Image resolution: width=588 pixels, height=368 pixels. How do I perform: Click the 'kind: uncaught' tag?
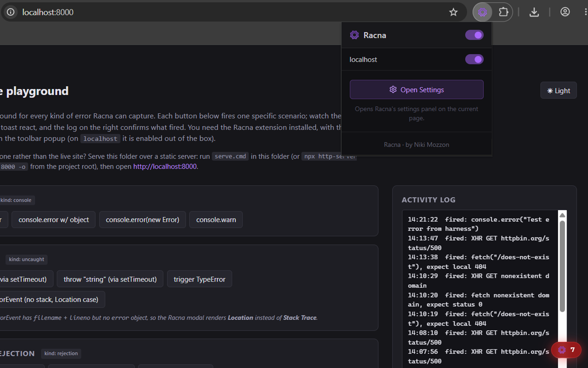click(27, 259)
